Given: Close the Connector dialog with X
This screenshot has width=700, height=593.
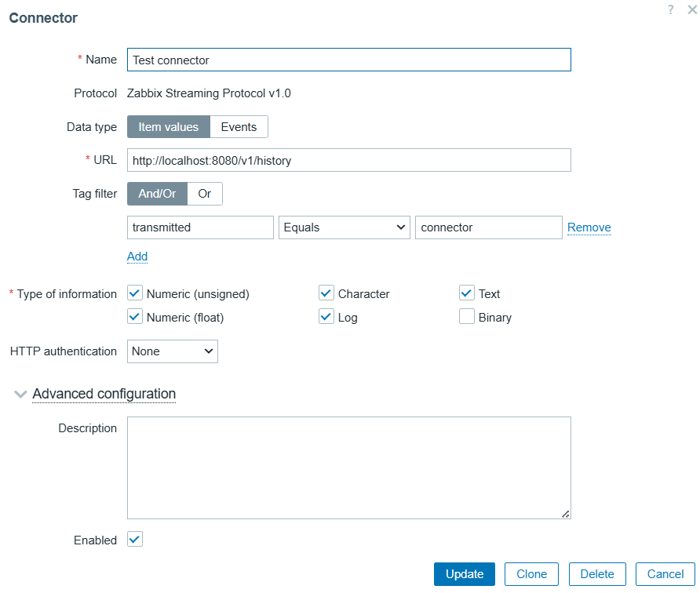Looking at the screenshot, I should pos(688,9).
